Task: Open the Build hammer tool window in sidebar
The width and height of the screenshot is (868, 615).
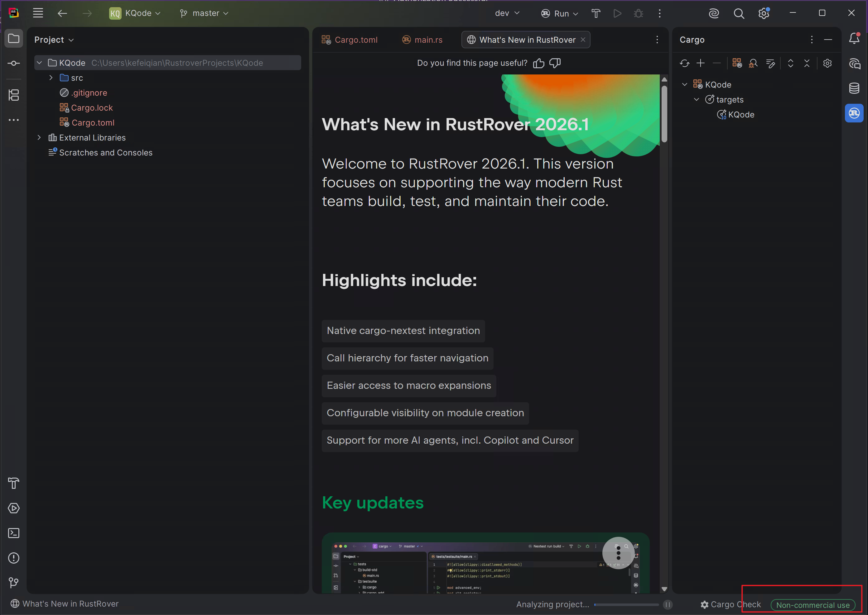Action: click(x=14, y=483)
